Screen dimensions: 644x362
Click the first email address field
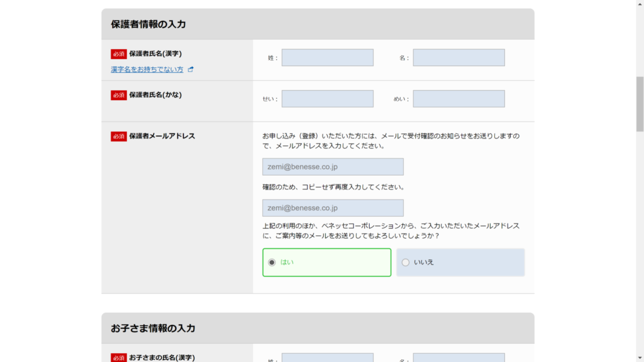(333, 167)
